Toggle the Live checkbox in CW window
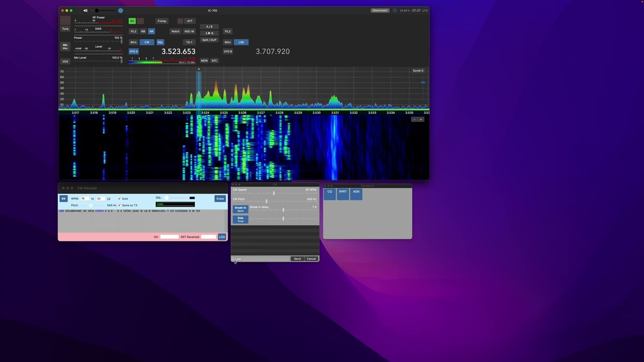 (x=233, y=259)
